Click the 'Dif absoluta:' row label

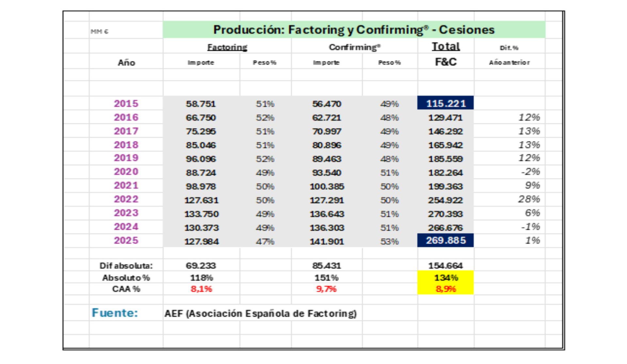tap(126, 266)
